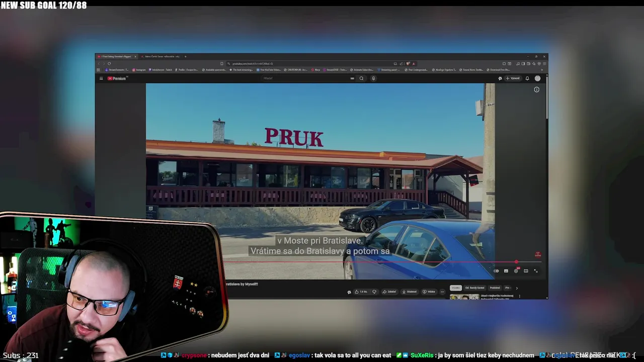Click the Vďaka thanks button
The image size is (644, 362).
coord(429,292)
